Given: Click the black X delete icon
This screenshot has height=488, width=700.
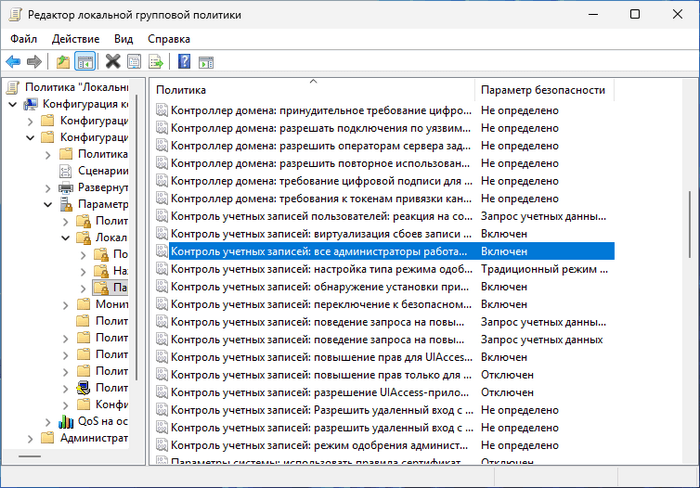Looking at the screenshot, I should click(113, 62).
